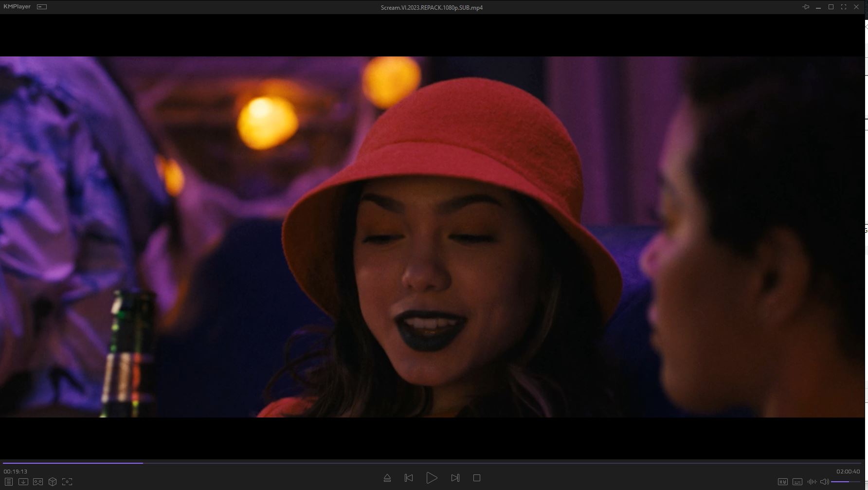The width and height of the screenshot is (868, 490).
Task: Enable VR mode with goggles icon
Action: tap(38, 482)
